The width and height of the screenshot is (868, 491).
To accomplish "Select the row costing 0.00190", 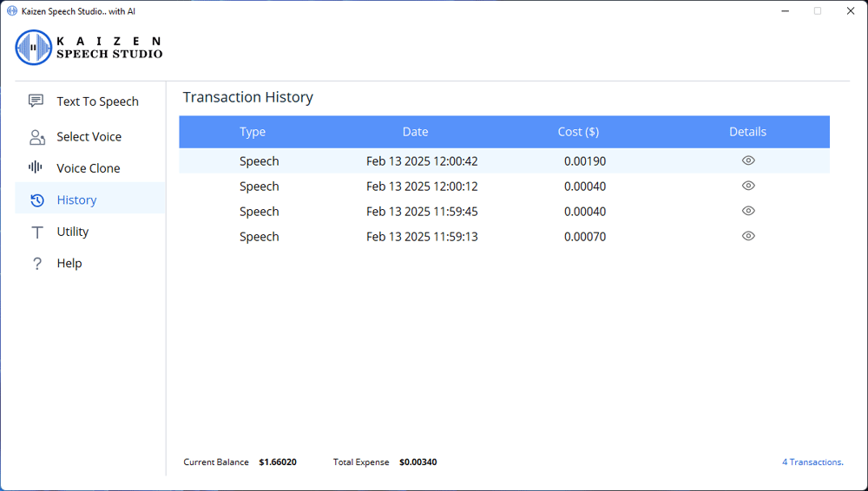I will tap(584, 161).
